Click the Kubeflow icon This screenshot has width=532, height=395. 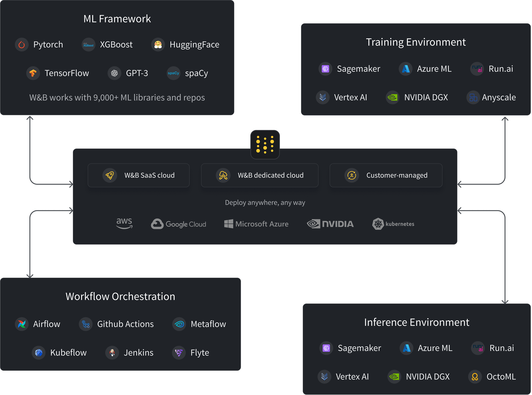tap(39, 353)
